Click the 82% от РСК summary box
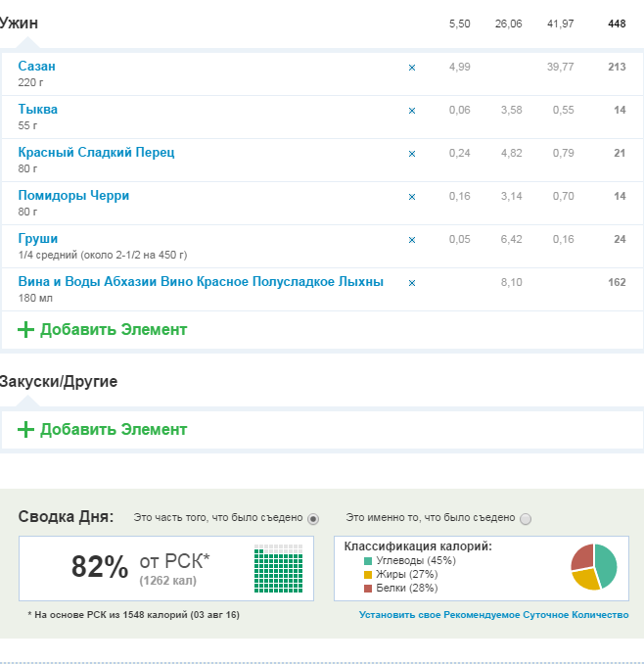This screenshot has height=664, width=644. 165,568
